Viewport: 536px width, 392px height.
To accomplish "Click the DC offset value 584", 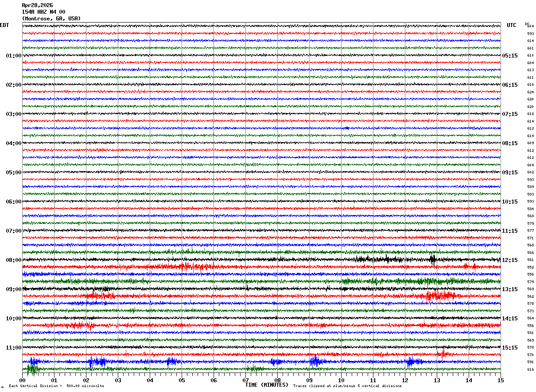I will click(530, 209).
